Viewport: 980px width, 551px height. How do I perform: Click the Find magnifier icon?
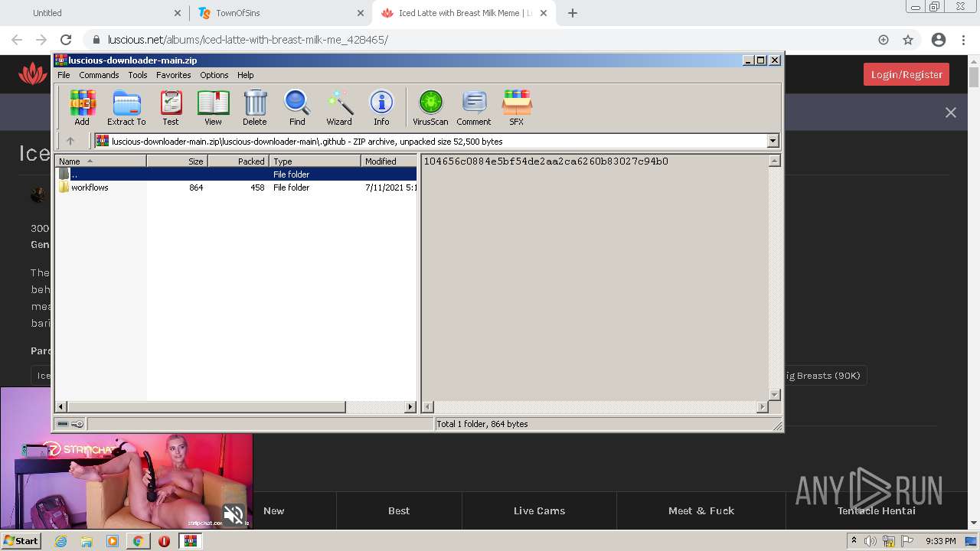297,107
